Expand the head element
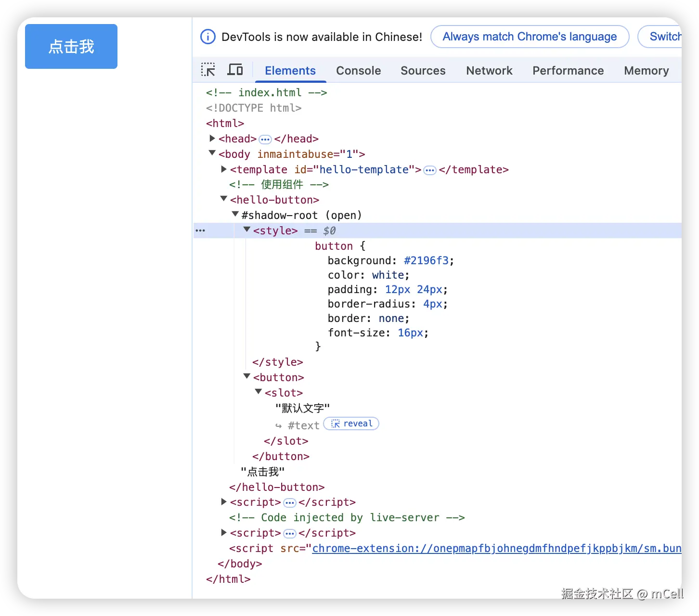 point(212,139)
